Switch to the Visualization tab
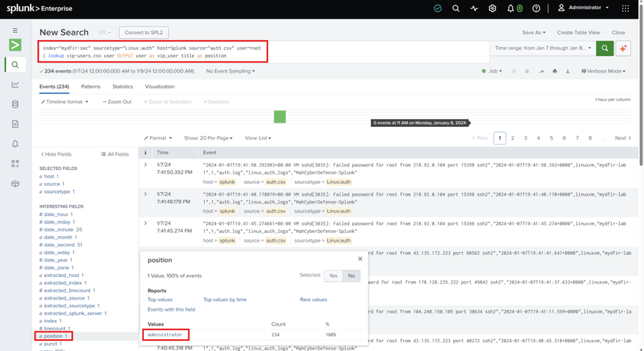The height and width of the screenshot is (351, 644). [160, 87]
